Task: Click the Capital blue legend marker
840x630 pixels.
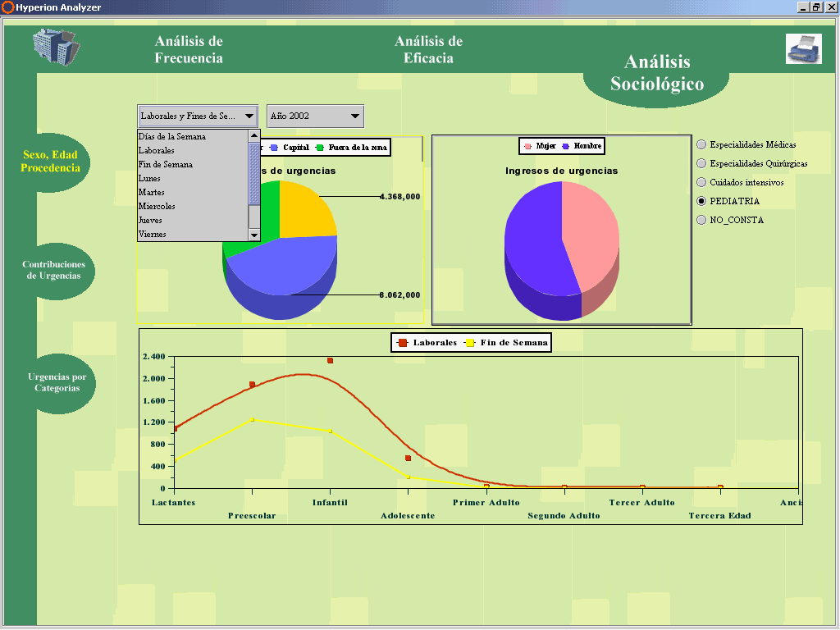Action: click(274, 148)
